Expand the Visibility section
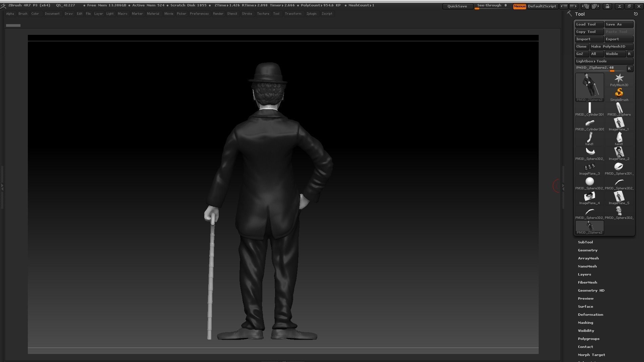The image size is (644, 362). click(x=586, y=330)
